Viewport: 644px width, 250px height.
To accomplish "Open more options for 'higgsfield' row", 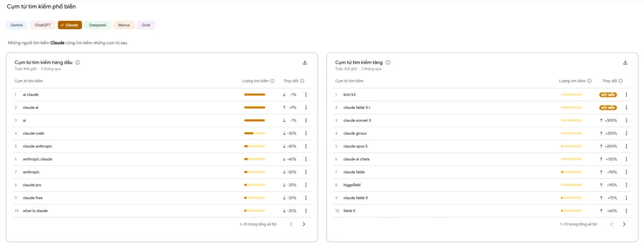I will coord(626,185).
